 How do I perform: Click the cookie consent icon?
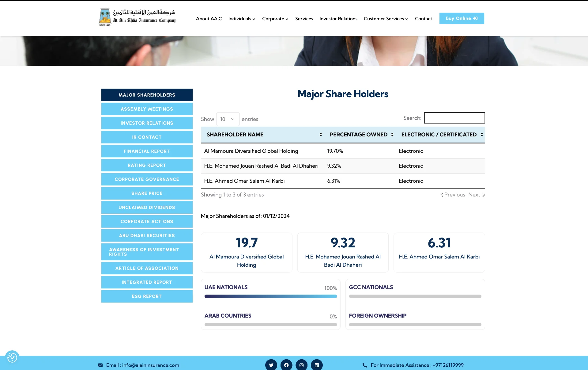pos(12,357)
